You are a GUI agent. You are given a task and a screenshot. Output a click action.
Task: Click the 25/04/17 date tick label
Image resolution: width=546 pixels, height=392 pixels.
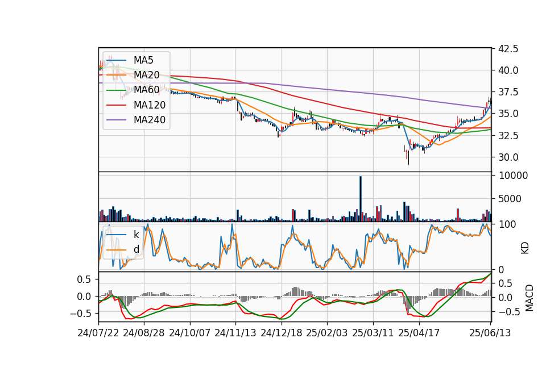[x=419, y=333]
